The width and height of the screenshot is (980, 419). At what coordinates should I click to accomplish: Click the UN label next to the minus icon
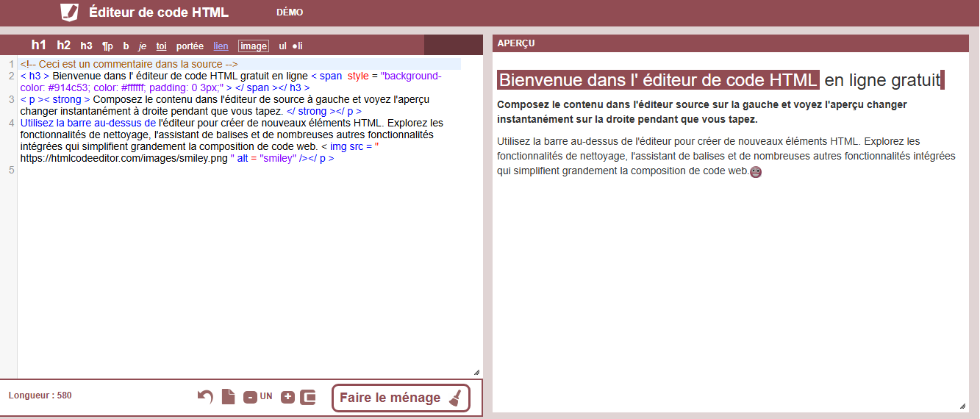click(x=266, y=396)
